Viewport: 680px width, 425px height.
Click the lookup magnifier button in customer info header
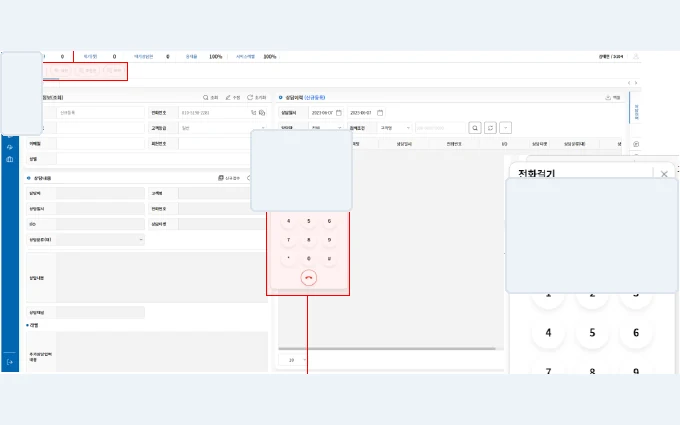point(210,98)
